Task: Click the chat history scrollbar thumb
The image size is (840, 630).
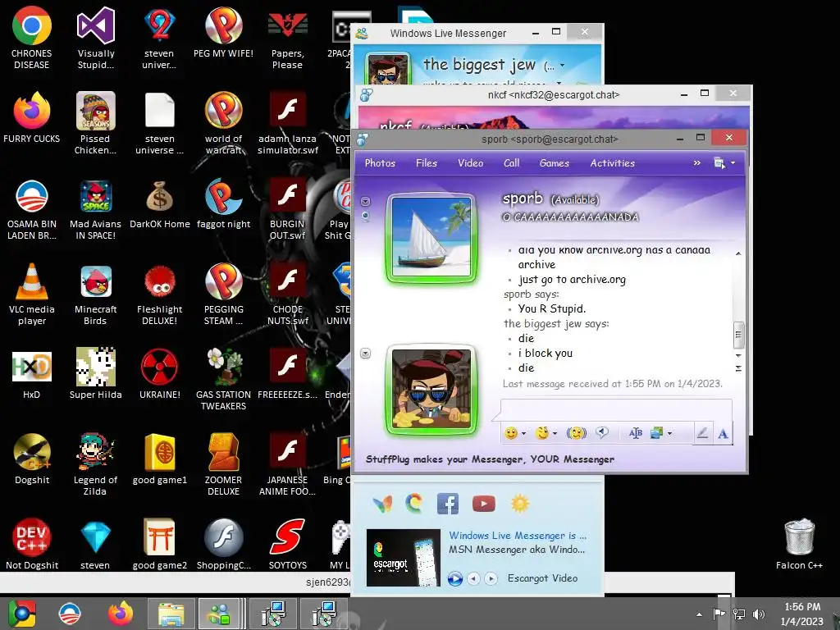Action: click(738, 335)
